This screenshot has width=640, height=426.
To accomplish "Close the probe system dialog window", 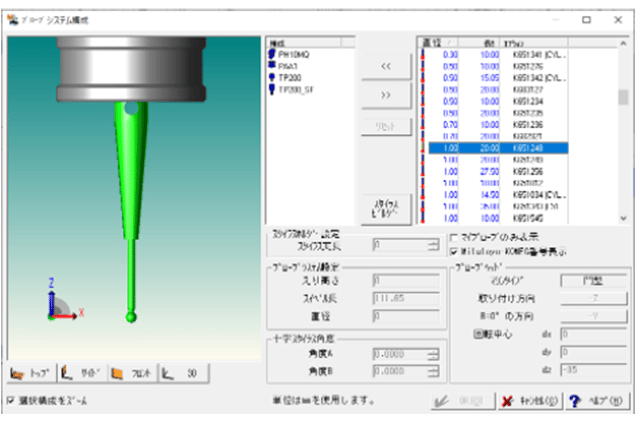I will point(618,20).
